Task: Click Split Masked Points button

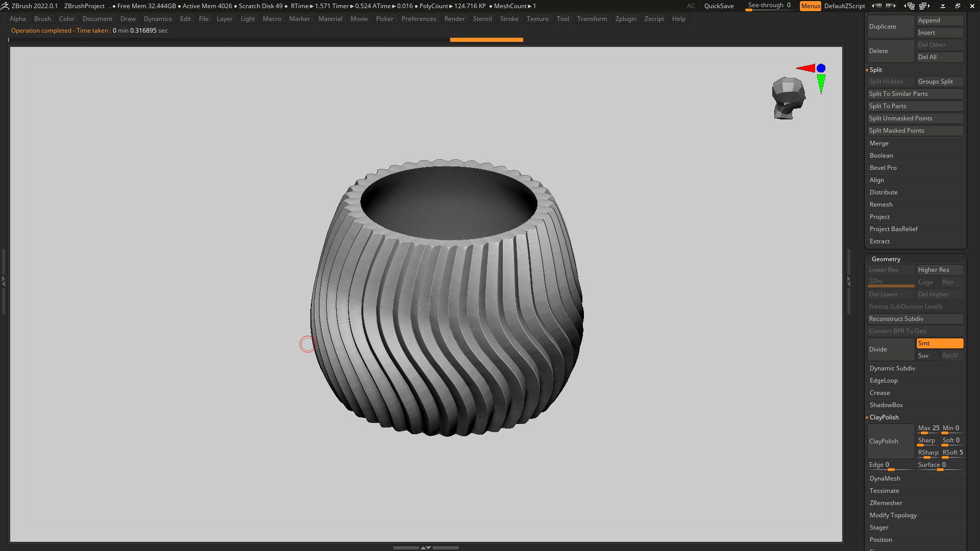Action: click(x=915, y=131)
